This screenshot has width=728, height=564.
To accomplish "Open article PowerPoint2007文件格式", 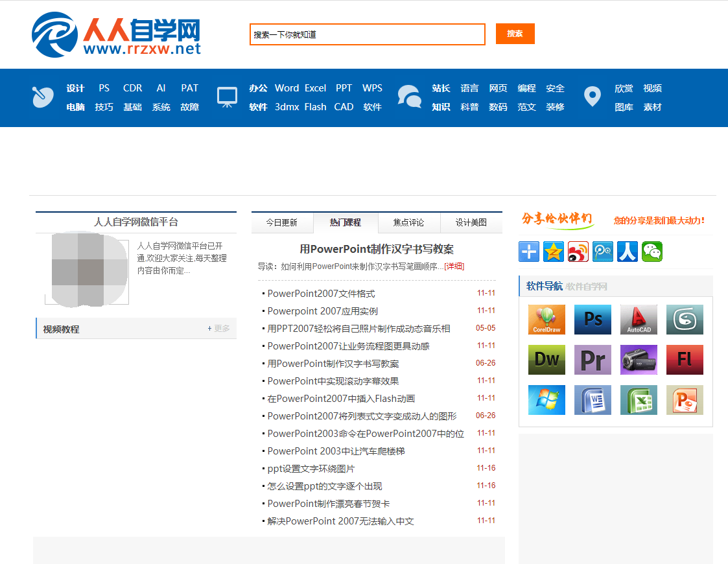I will 322,294.
